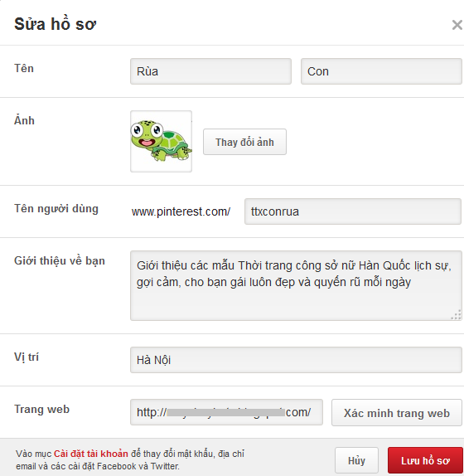Click the last name field containing Con
464x476 pixels.
(x=381, y=71)
